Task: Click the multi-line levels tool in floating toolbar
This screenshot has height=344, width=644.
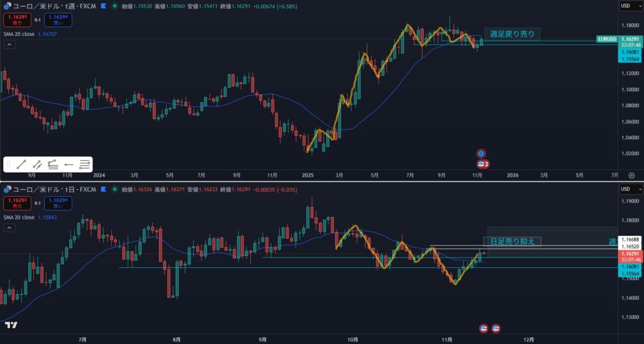Action: tap(85, 165)
